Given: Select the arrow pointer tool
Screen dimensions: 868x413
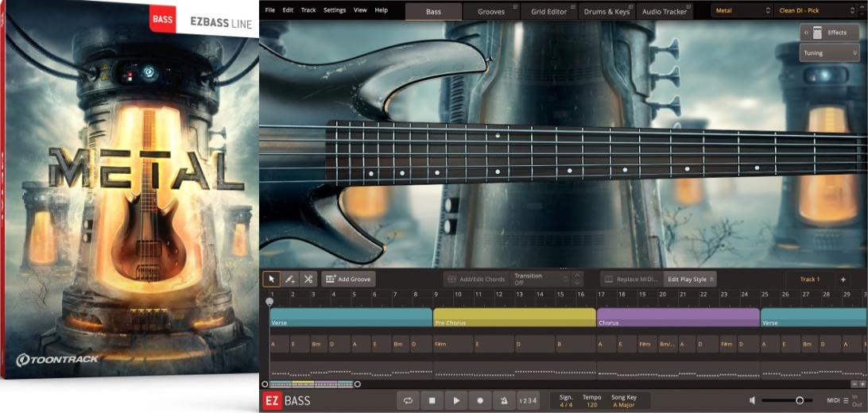Looking at the screenshot, I should [271, 280].
